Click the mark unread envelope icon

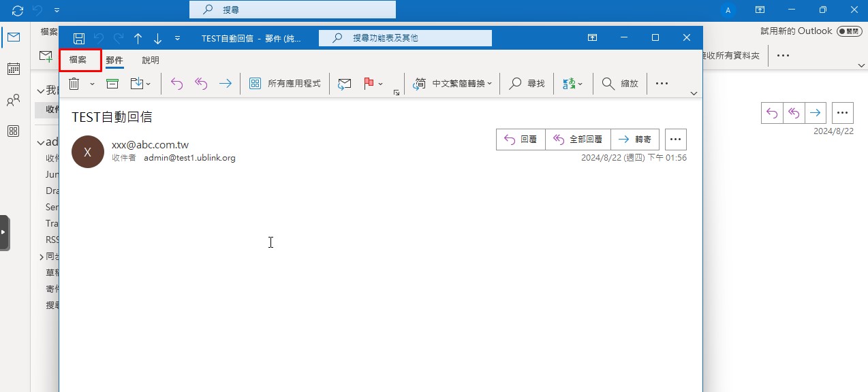point(345,84)
